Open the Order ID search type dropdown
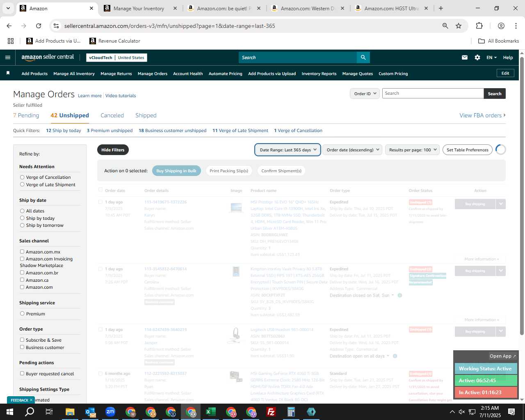Viewport: 525px width, 420px height. click(365, 94)
